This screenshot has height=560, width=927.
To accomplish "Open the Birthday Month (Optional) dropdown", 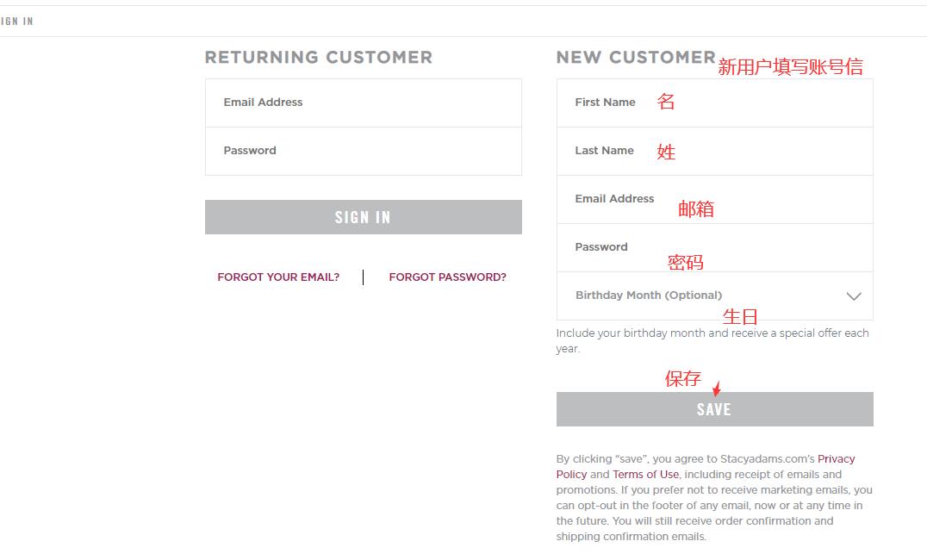I will (714, 296).
